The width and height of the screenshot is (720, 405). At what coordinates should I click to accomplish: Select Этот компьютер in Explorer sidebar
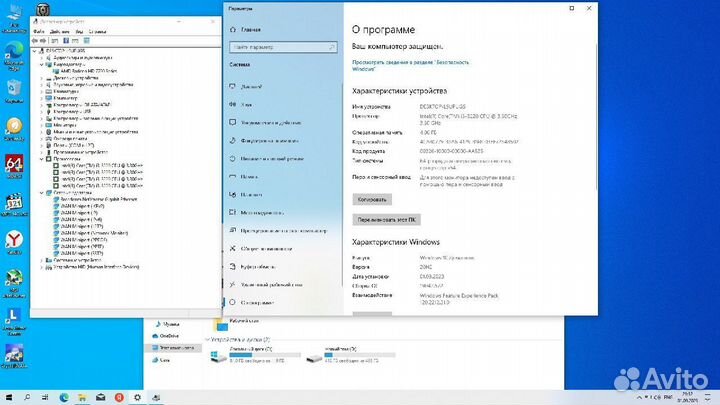coord(173,348)
